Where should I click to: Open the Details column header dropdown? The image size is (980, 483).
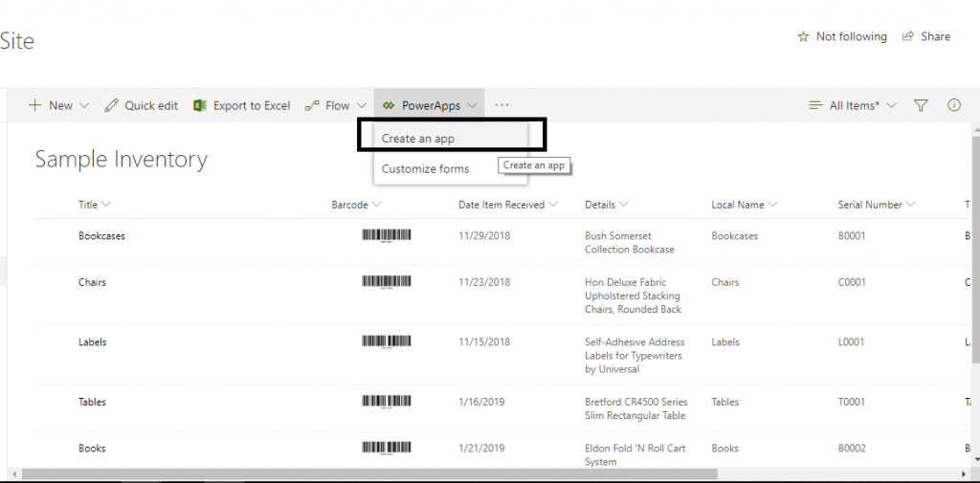coord(623,205)
